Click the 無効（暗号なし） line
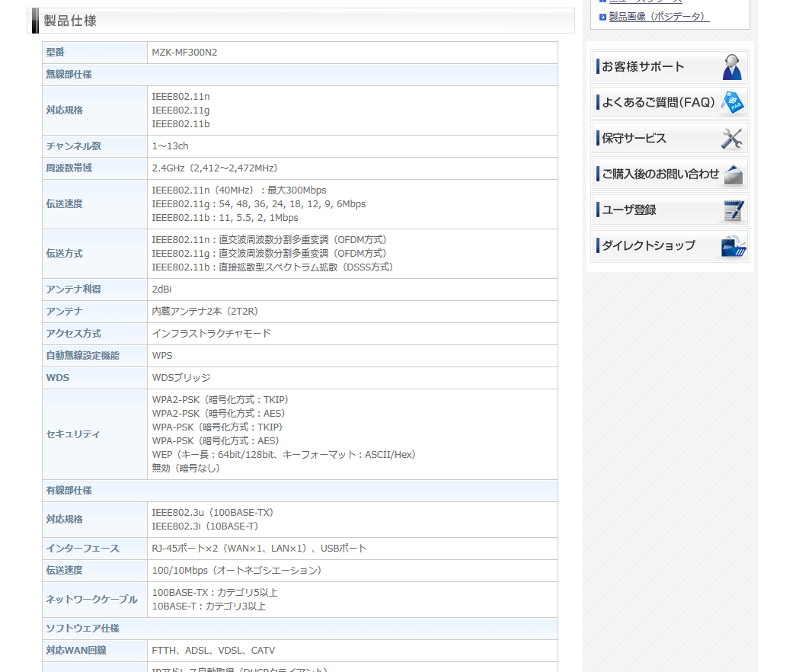Screen dimensions: 799x672 click(187, 469)
